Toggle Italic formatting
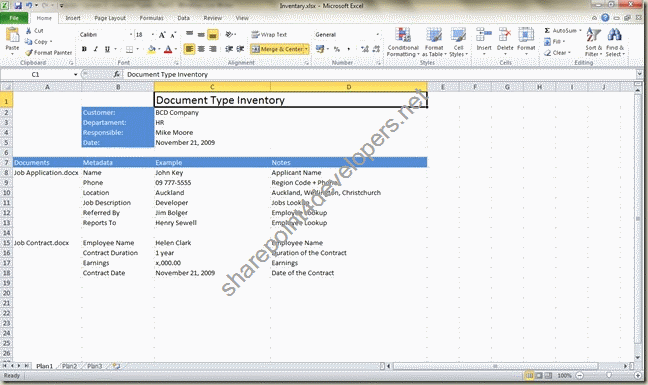This screenshot has width=648, height=385. (x=95, y=49)
